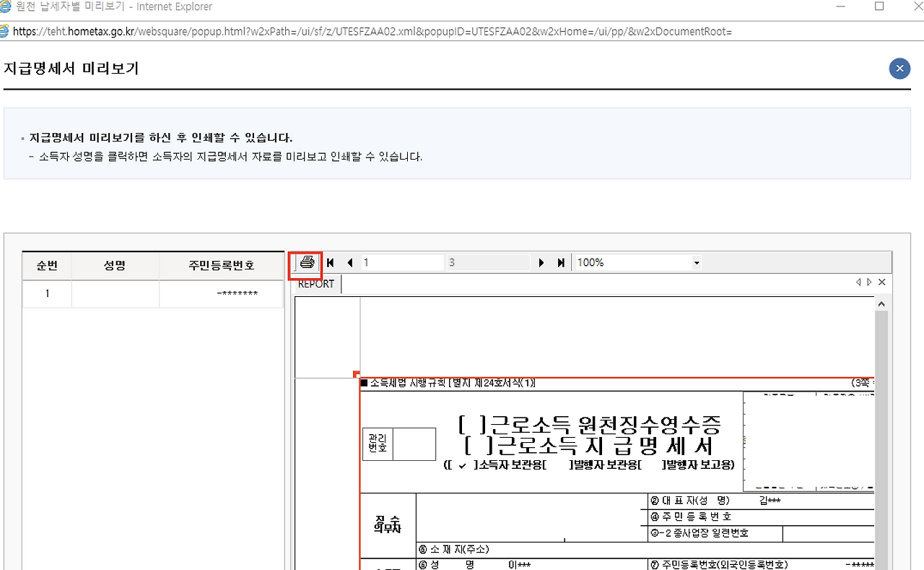Click the 성명 column header

coord(115,265)
